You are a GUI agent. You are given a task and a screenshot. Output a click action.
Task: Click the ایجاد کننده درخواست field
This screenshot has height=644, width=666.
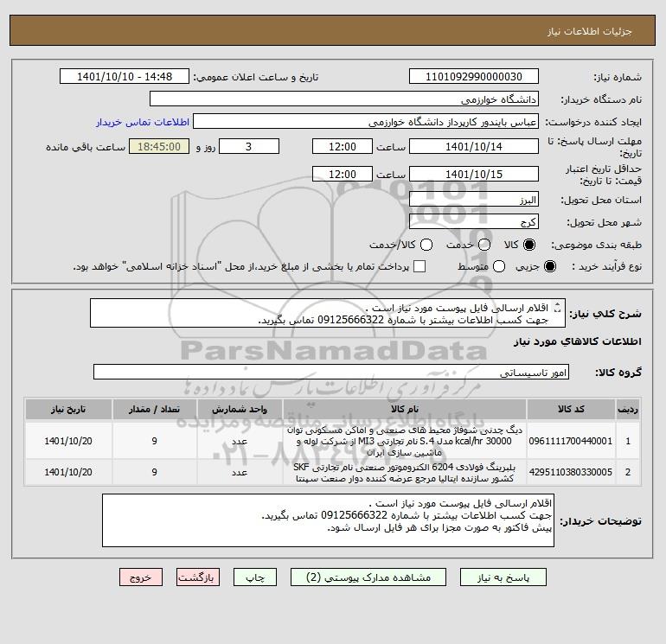tap(366, 122)
